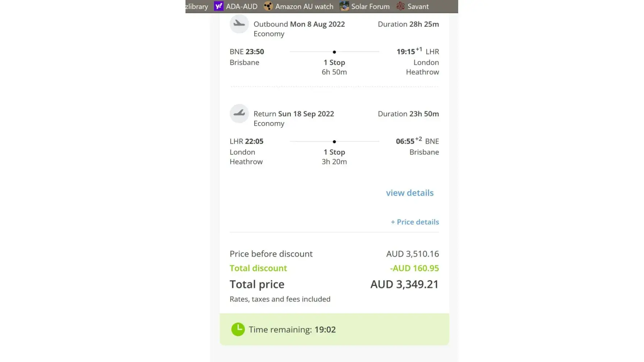The width and height of the screenshot is (644, 362).
Task: Click the Solar Forum bookmark icon
Action: 344,6
